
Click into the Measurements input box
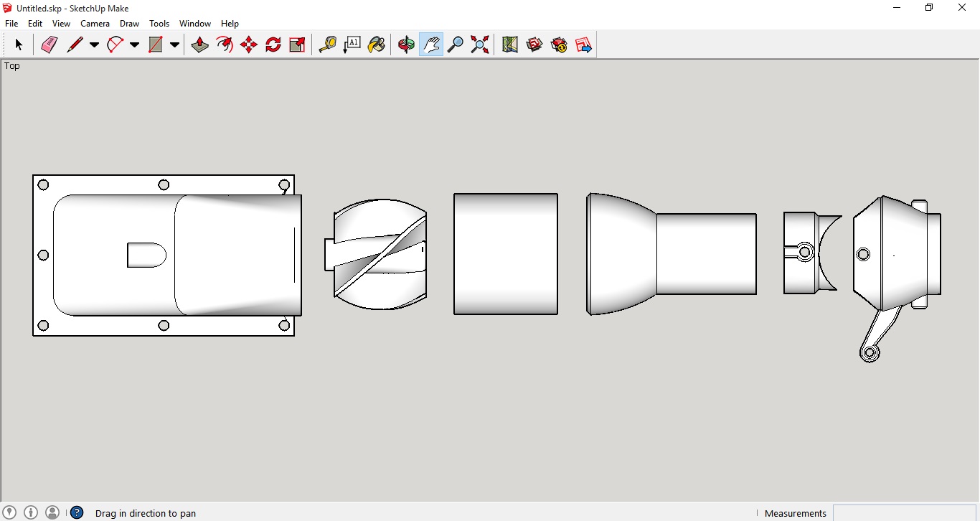click(x=905, y=513)
